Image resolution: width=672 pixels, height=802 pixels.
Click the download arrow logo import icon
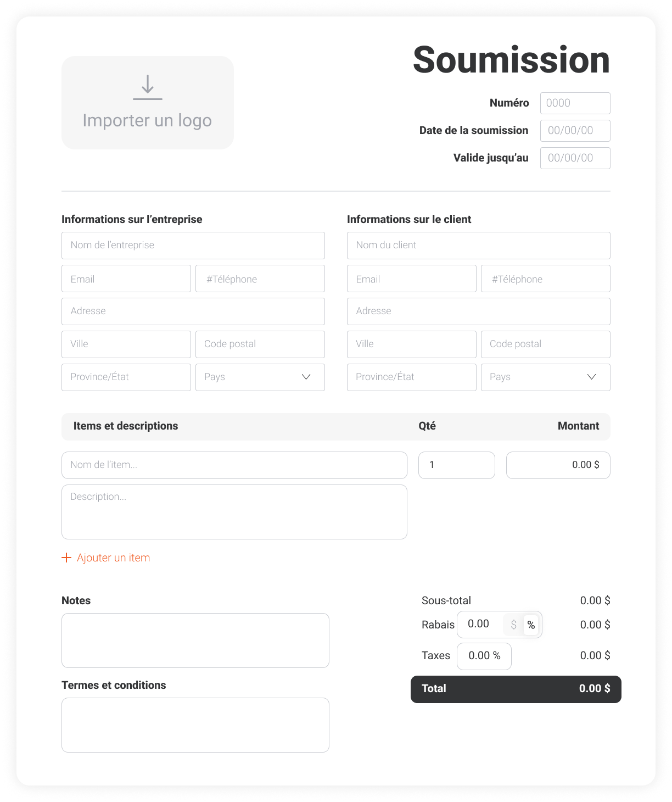point(148,87)
